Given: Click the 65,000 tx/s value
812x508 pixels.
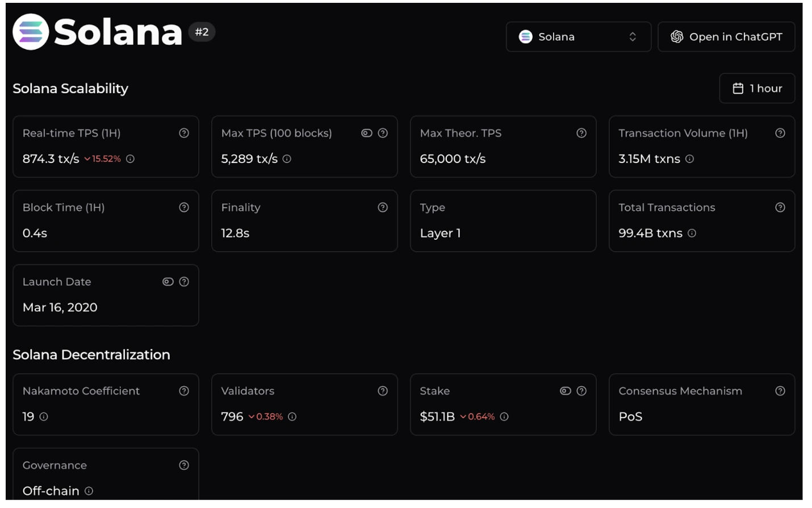Looking at the screenshot, I should 453,159.
